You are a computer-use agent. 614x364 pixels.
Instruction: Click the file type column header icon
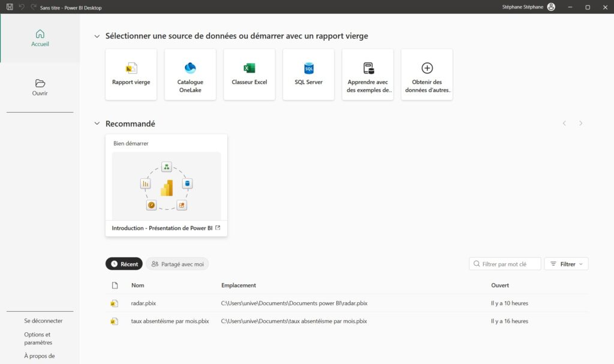click(115, 285)
